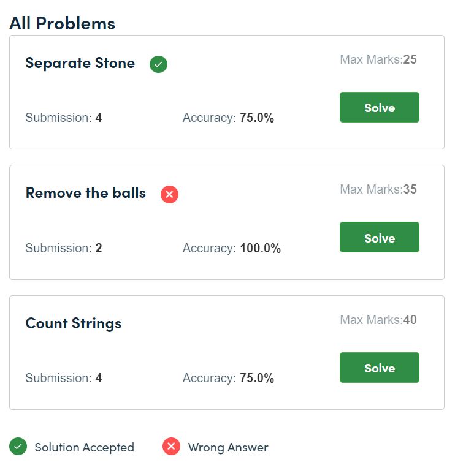The image size is (455, 476).
Task: Click the green accepted checkmark beside Separate Stone
Action: click(158, 64)
